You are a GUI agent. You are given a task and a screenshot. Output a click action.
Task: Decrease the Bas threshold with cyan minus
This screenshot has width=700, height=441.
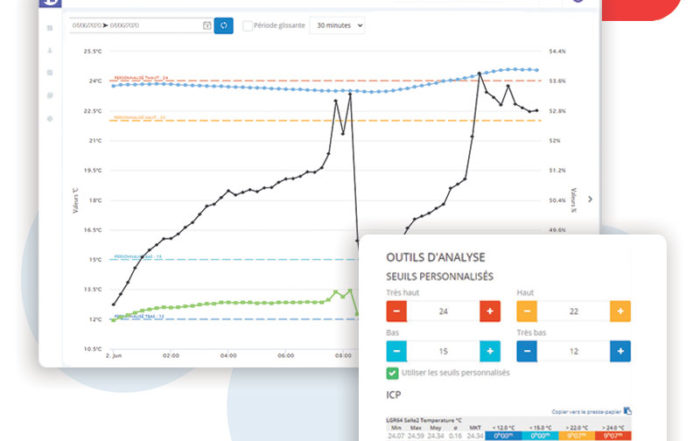click(x=396, y=351)
